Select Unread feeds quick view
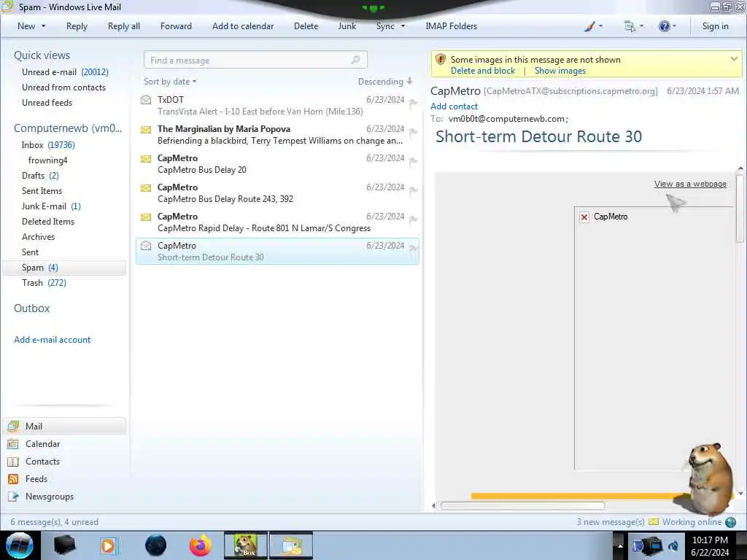Screen dimensions: 747x560 coord(47,102)
